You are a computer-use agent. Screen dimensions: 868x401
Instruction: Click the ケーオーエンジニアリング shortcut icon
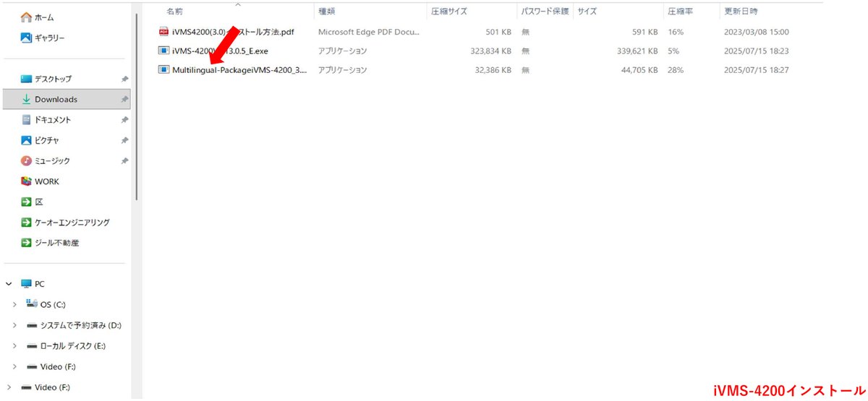click(x=26, y=223)
